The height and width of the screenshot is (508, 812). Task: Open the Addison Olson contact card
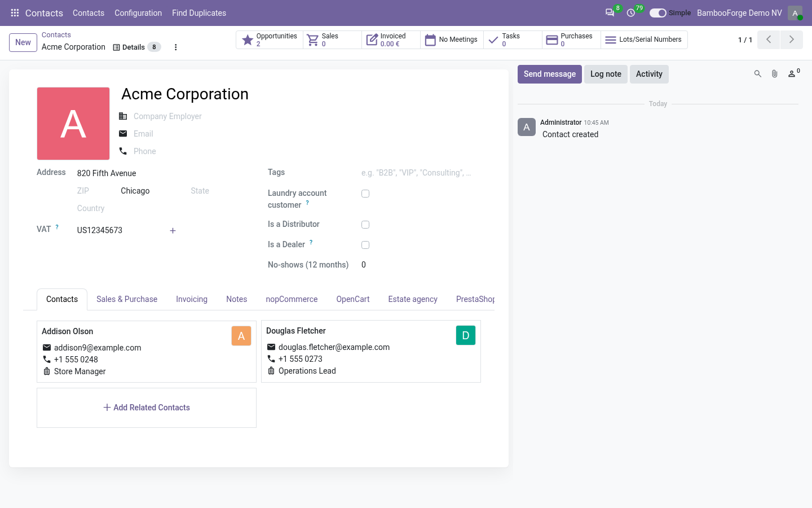coord(147,352)
